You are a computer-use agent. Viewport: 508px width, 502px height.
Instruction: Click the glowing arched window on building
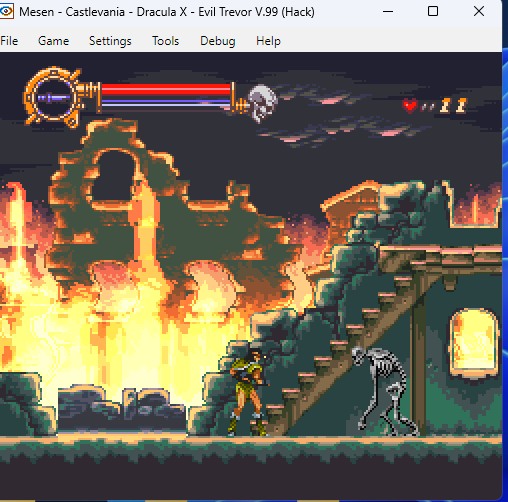474,344
